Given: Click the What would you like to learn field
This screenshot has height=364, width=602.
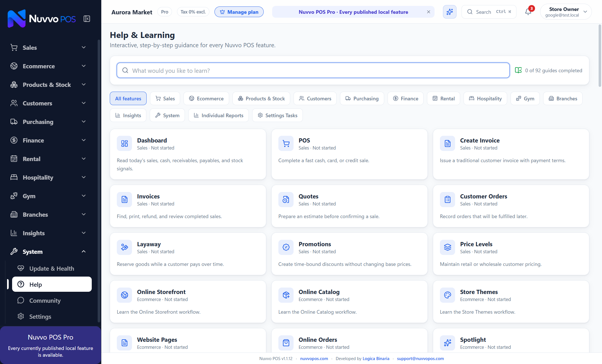Looking at the screenshot, I should coord(313,70).
